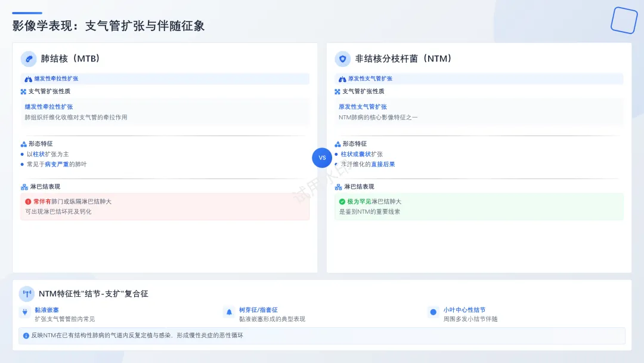
Task: Click the 继发性牵拉性扩张 highlighted banner text
Action: pos(56,79)
